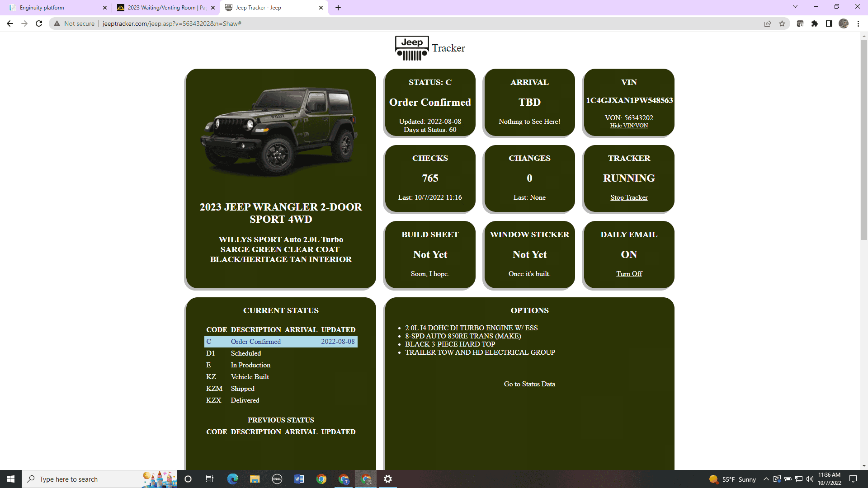Viewport: 868px width, 488px height.
Task: Open the browser extensions puzzle icon
Action: tap(815, 23)
